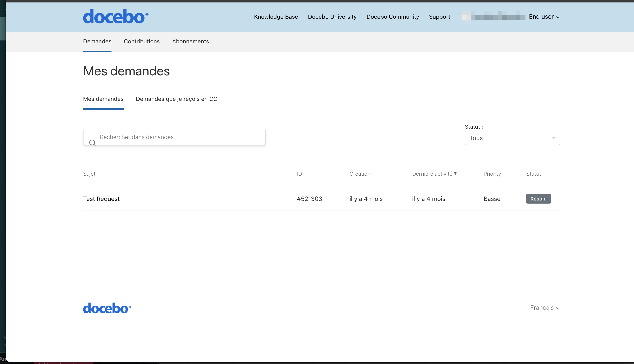Viewport: 634px width, 364px height.
Task: Go to Docebo University
Action: (332, 17)
